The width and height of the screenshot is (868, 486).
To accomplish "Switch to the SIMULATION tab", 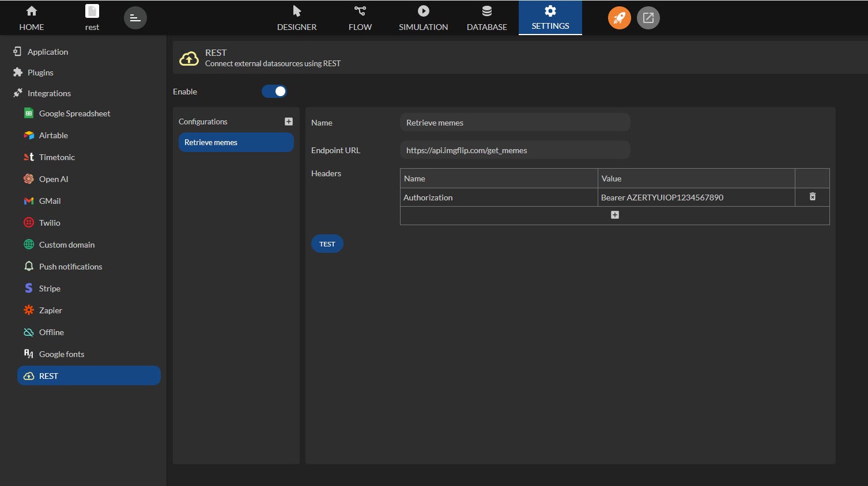I will 424,18.
